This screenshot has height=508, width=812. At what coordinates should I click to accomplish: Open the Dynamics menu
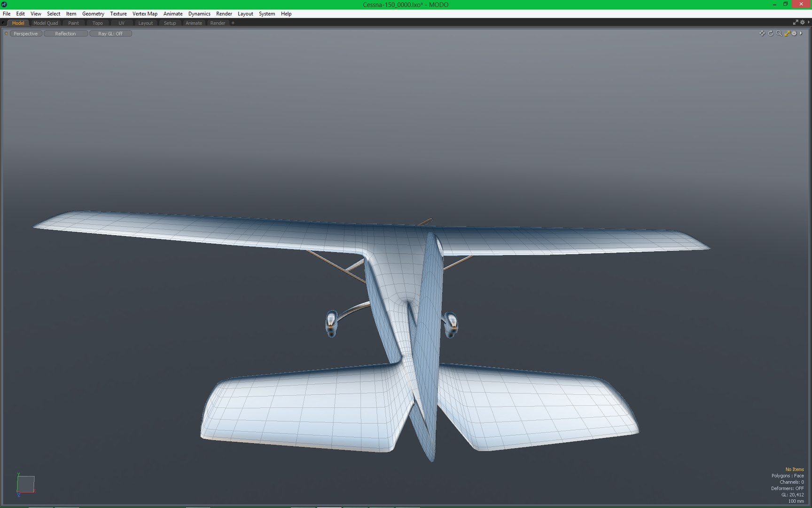coord(199,14)
